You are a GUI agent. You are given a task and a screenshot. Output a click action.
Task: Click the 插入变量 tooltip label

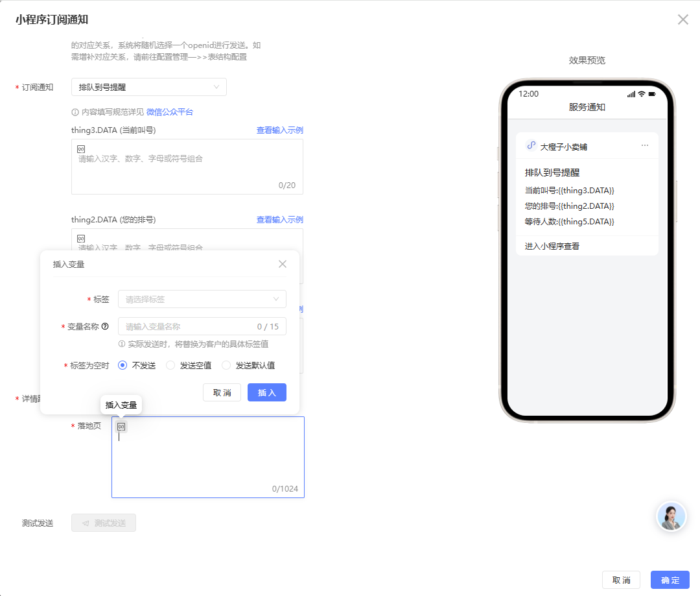[x=121, y=405]
